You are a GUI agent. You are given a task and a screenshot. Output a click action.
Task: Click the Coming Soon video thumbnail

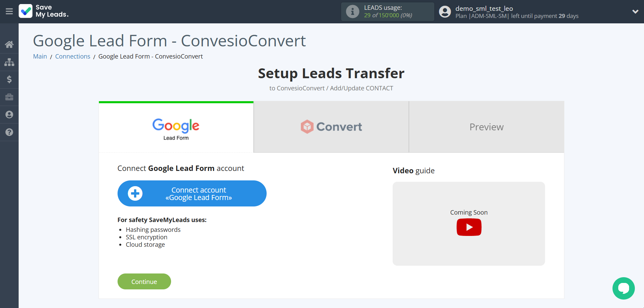pos(469,224)
